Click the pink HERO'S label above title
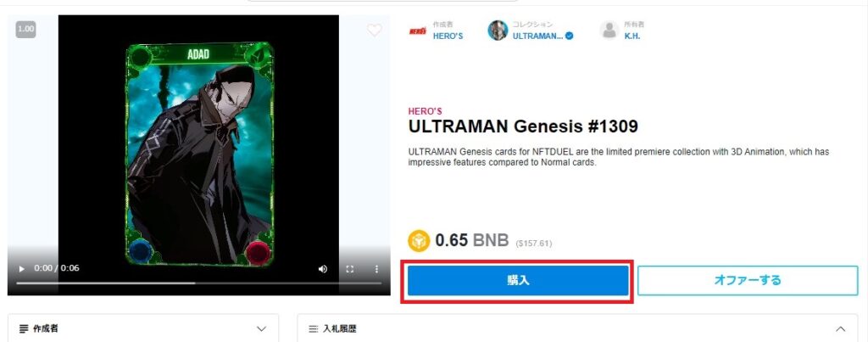 pos(426,111)
